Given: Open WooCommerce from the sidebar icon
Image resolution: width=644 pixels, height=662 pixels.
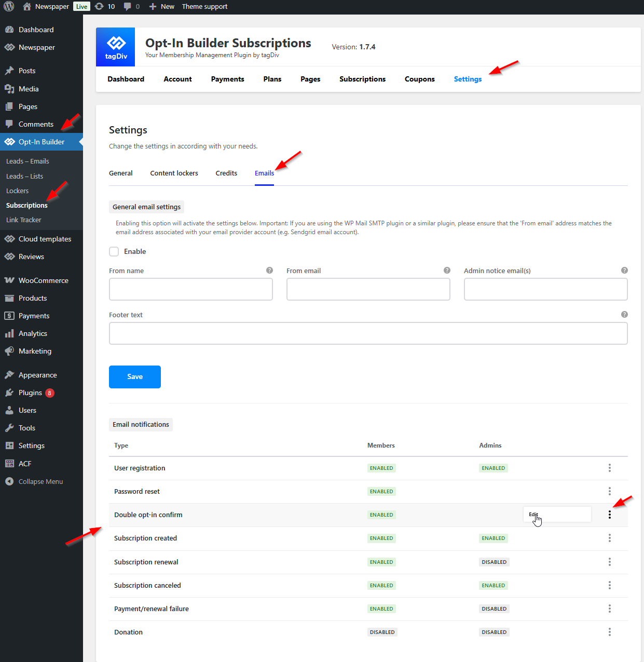Looking at the screenshot, I should click(x=9, y=280).
